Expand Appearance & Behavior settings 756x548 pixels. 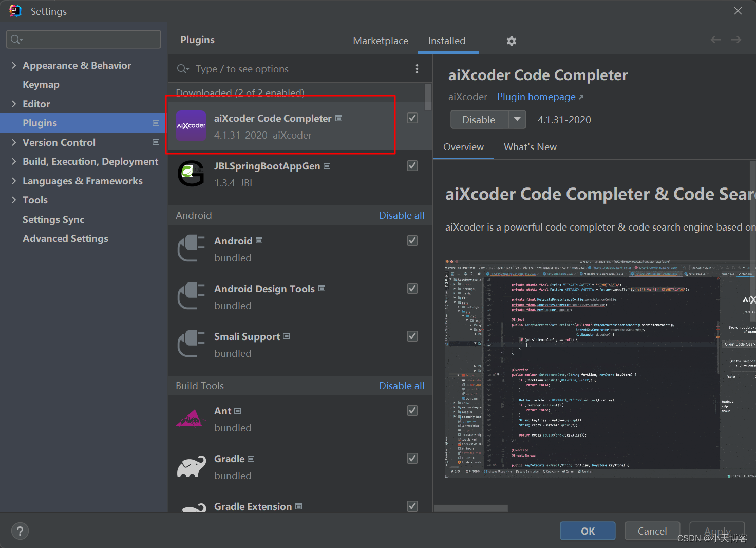[x=14, y=65]
